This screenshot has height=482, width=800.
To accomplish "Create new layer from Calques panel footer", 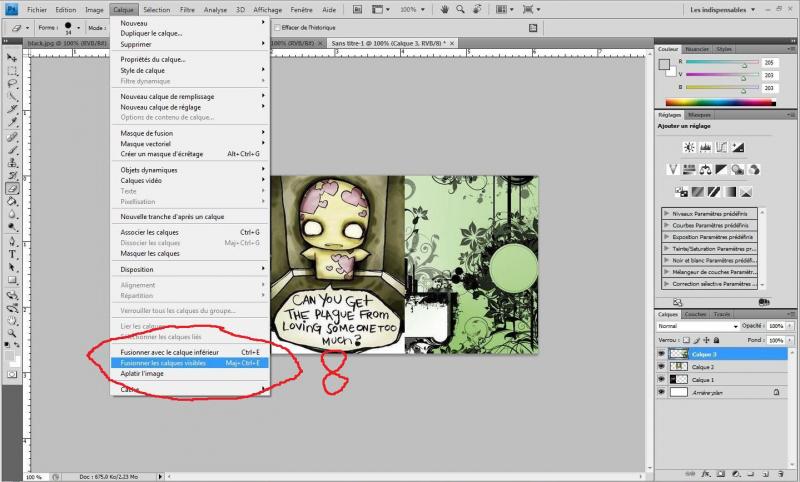I will [767, 474].
